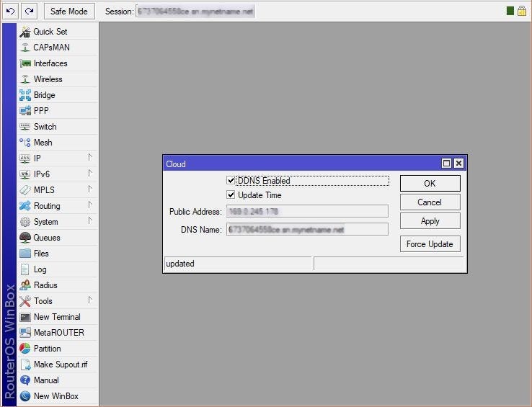Click Cancel in Cloud dialog
Screen dimensions: 532x407
(430, 202)
